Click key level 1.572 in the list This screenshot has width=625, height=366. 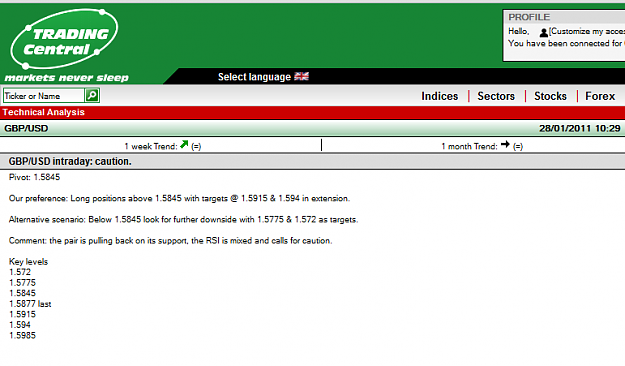20,272
